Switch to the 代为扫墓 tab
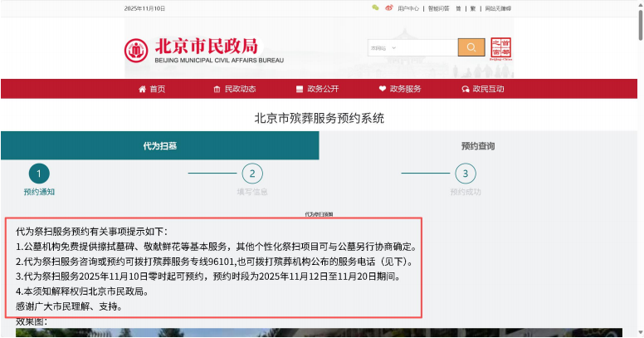644x338 pixels. coord(159,146)
